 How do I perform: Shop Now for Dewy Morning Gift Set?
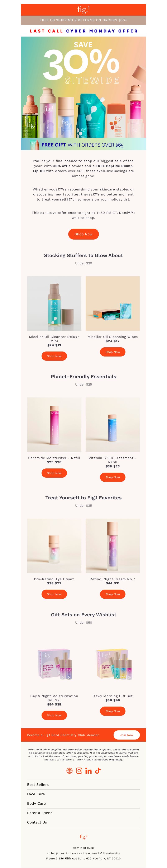[113, 711]
